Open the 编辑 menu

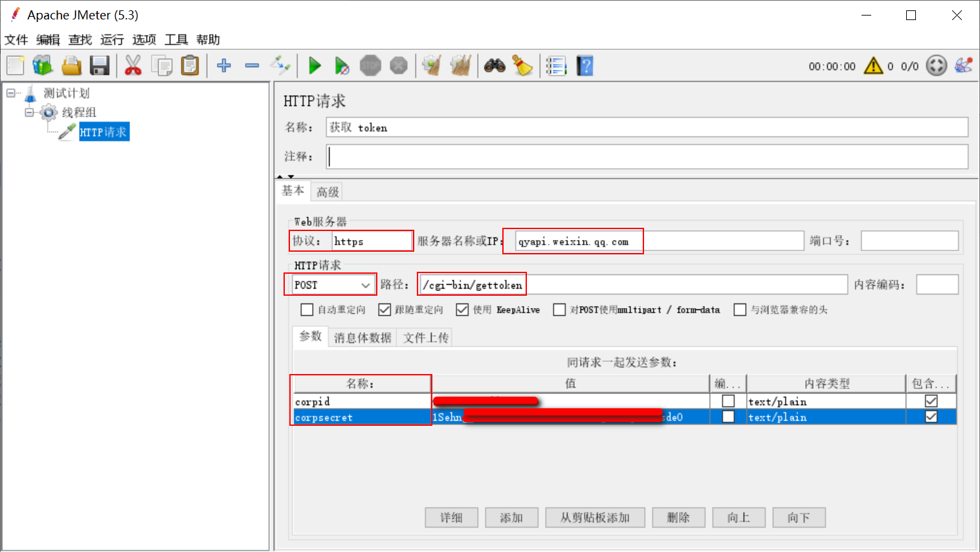[x=48, y=39]
